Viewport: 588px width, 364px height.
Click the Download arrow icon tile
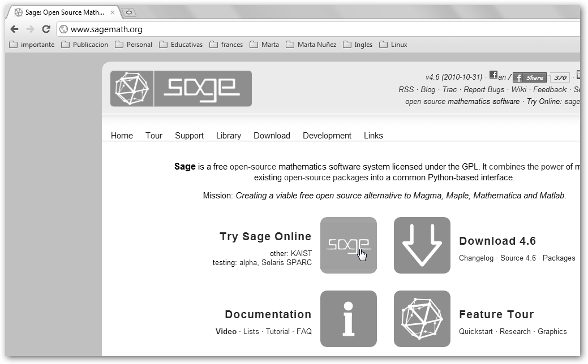click(422, 245)
